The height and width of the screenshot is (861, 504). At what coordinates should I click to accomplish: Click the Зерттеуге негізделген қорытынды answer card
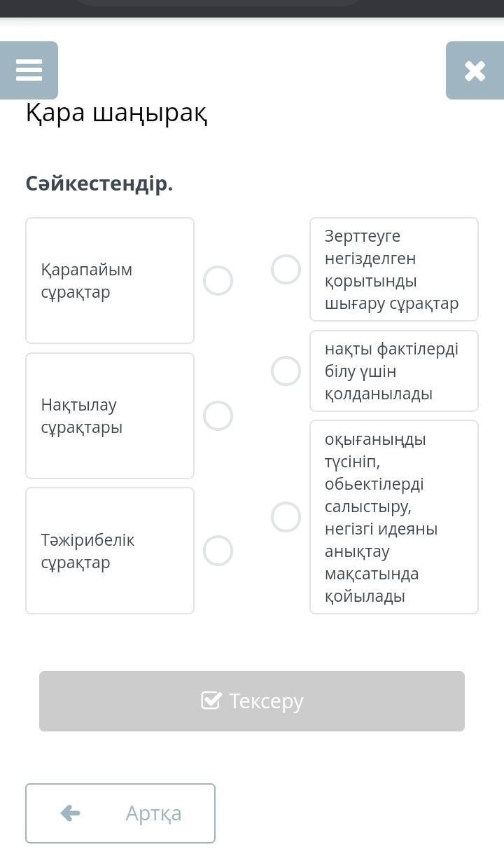tap(393, 270)
